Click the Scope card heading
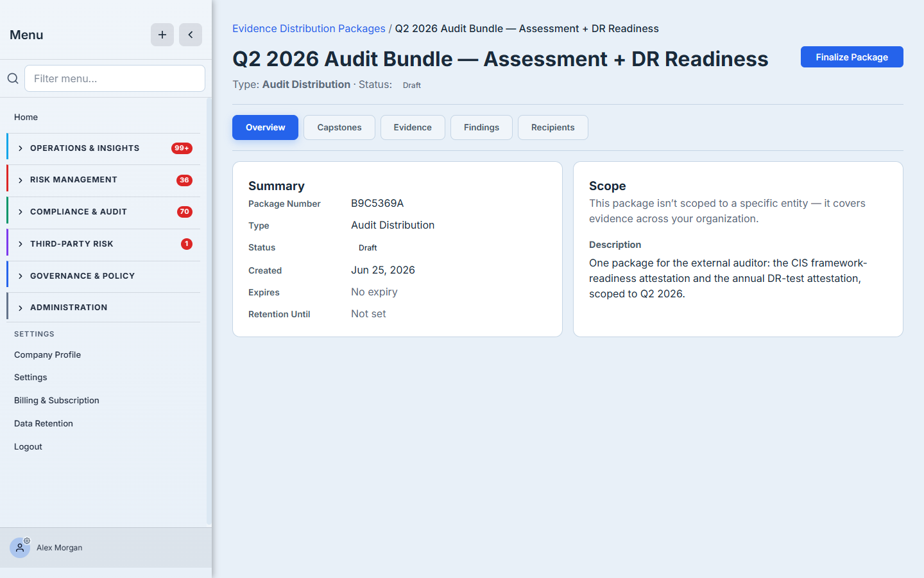924x578 pixels. (608, 186)
